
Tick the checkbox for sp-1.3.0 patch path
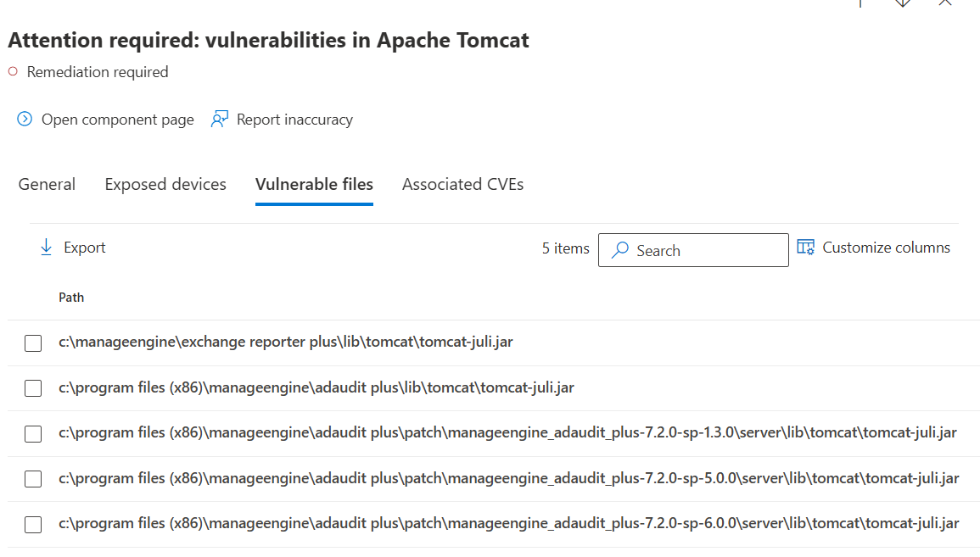click(33, 433)
